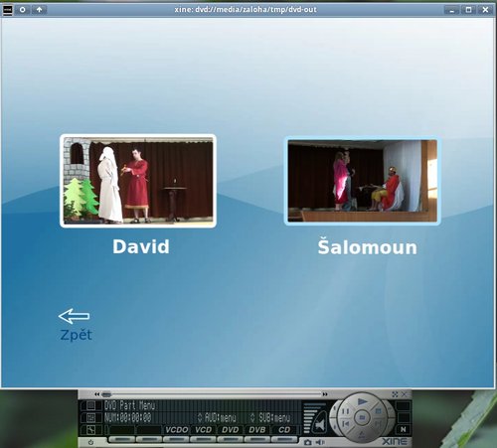Screen dimensions: 497x448
Task: Click the Šalomoun title text
Action: click(368, 246)
